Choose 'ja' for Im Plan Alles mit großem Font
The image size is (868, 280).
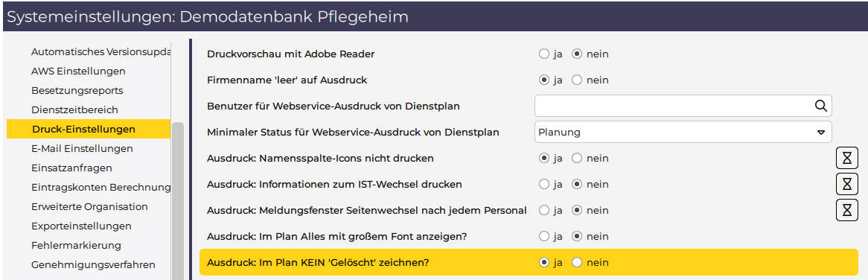pos(543,236)
